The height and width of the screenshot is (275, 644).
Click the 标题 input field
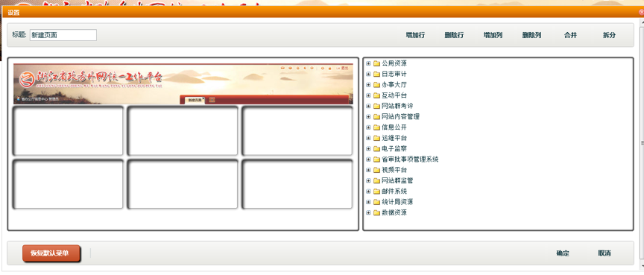[63, 35]
